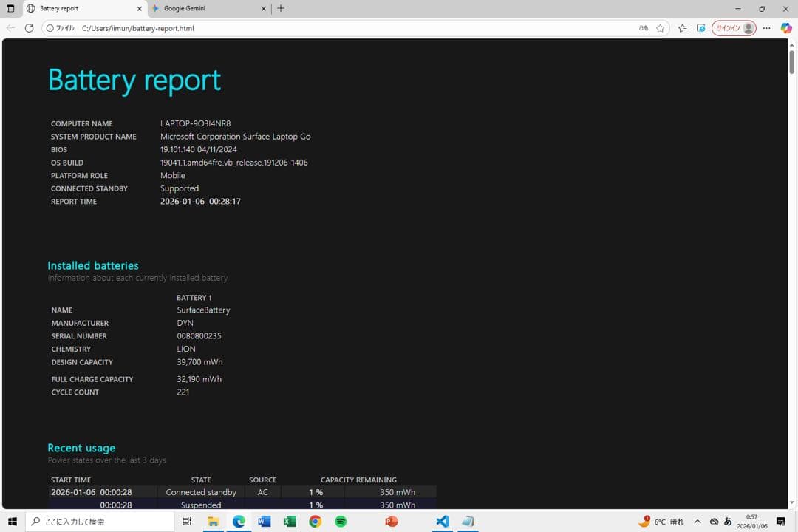The height and width of the screenshot is (532, 798).
Task: Open PowerPoint from the taskbar
Action: [391, 522]
